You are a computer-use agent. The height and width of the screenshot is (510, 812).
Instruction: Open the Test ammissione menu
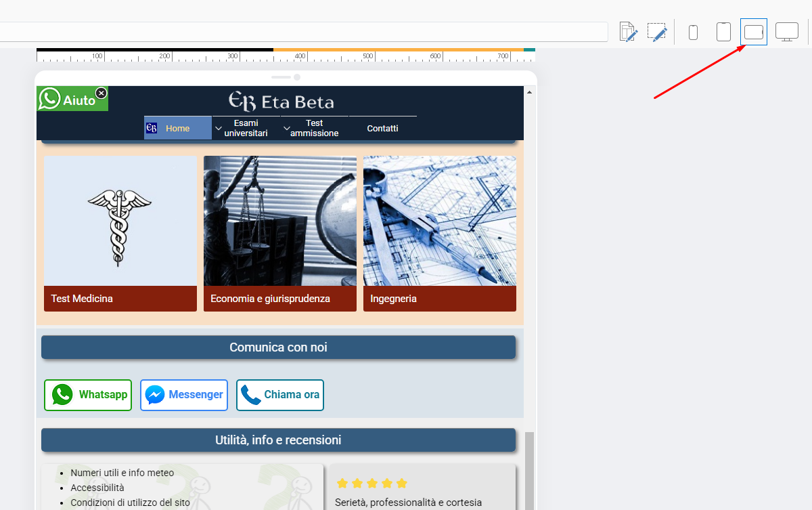[315, 128]
